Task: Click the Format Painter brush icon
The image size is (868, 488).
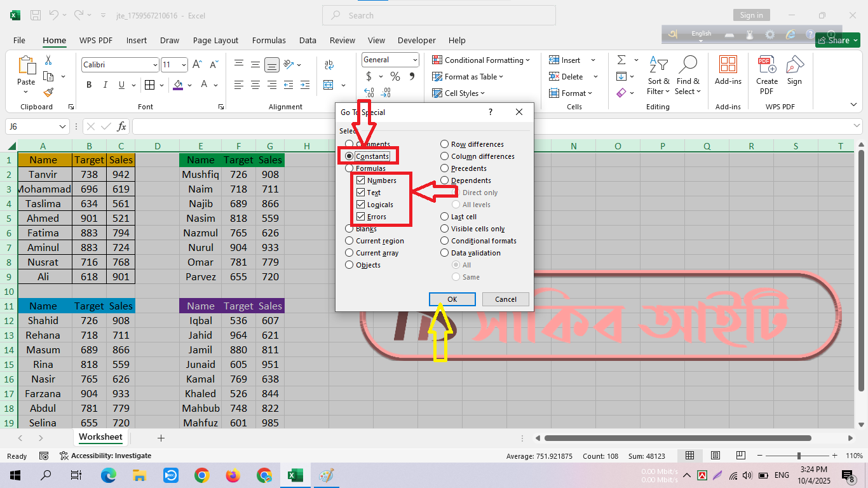Action: (x=48, y=93)
